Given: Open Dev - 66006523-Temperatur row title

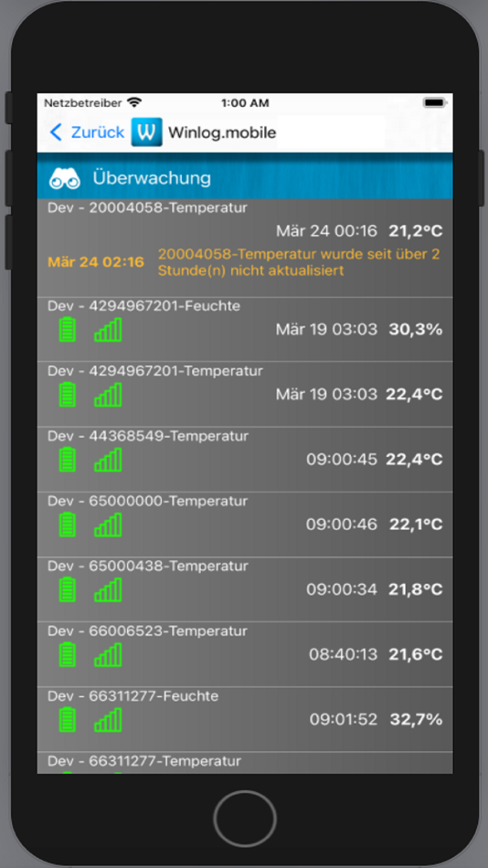Looking at the screenshot, I should [x=147, y=631].
